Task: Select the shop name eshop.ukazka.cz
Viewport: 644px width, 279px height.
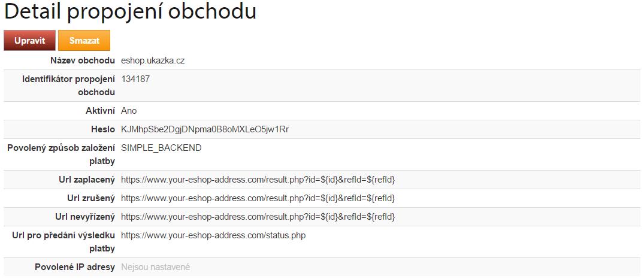Action: (153, 60)
